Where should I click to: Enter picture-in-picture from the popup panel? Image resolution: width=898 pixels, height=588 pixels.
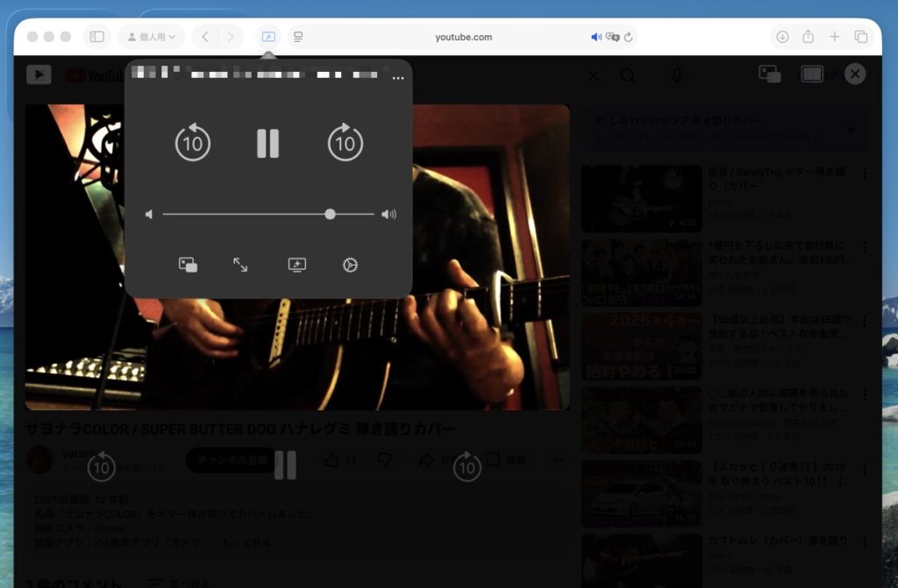click(188, 265)
